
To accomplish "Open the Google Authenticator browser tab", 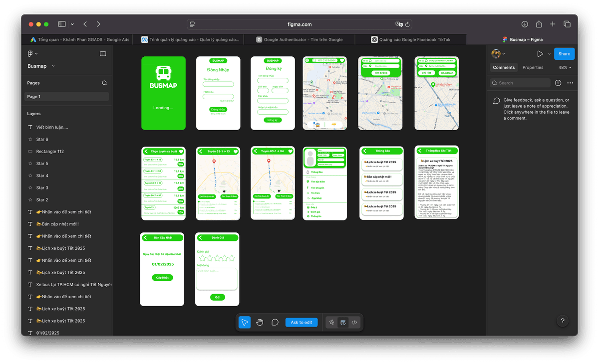I will (299, 39).
